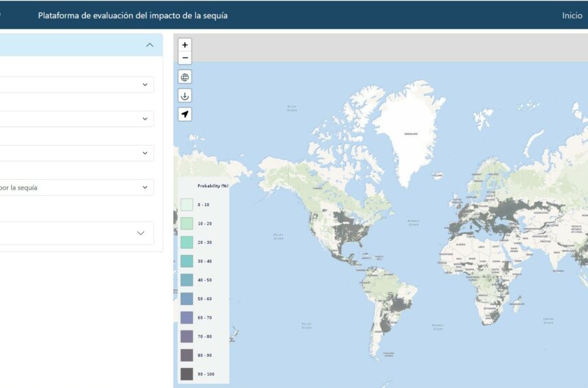Expand the large bottom dropdown in the panel

pyautogui.click(x=77, y=233)
